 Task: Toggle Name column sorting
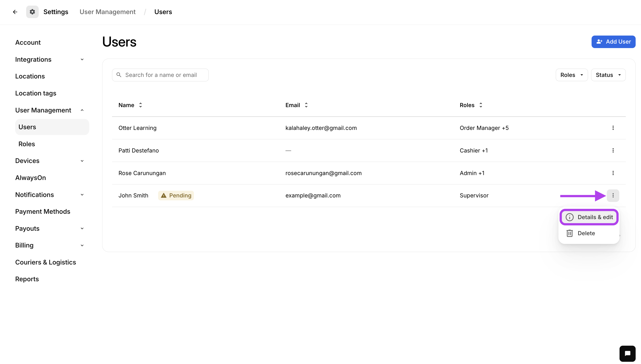[140, 105]
